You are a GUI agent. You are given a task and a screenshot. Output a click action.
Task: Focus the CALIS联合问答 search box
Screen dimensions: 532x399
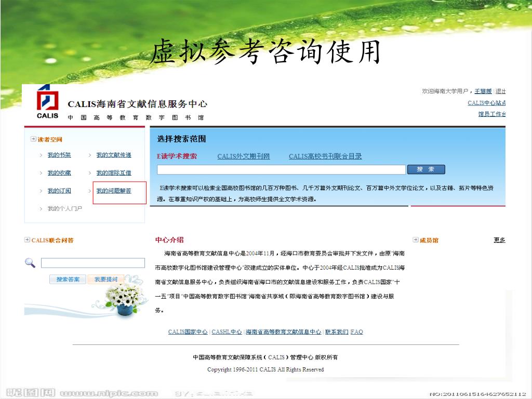pyautogui.click(x=92, y=263)
